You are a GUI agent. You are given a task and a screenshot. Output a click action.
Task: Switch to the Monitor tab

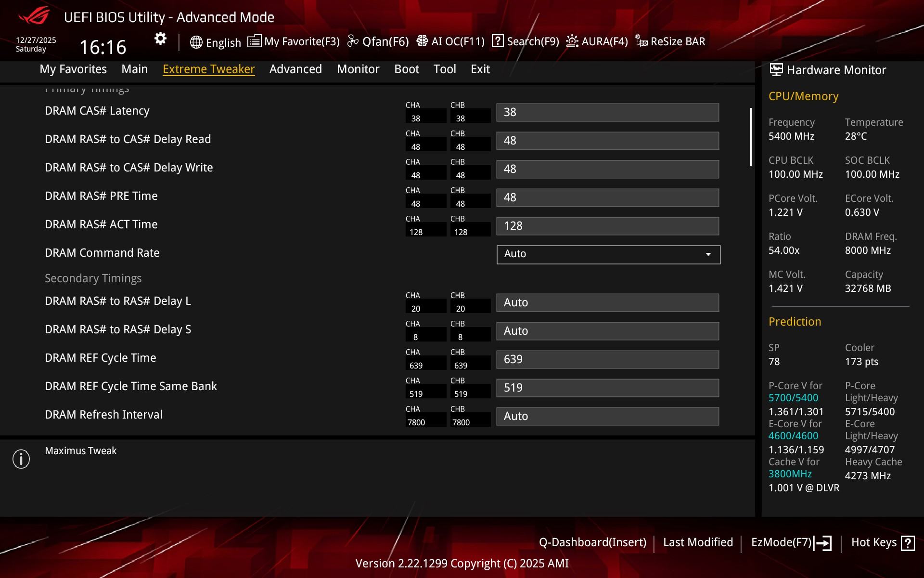358,69
